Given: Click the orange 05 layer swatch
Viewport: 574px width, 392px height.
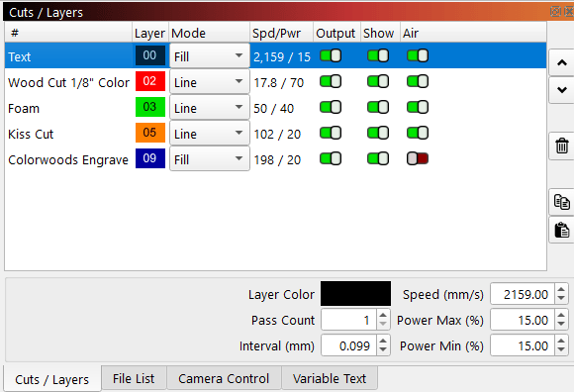Looking at the screenshot, I should point(150,133).
